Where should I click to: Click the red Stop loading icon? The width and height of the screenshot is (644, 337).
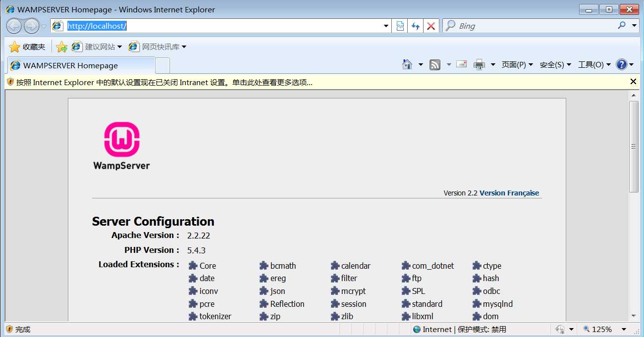click(431, 26)
